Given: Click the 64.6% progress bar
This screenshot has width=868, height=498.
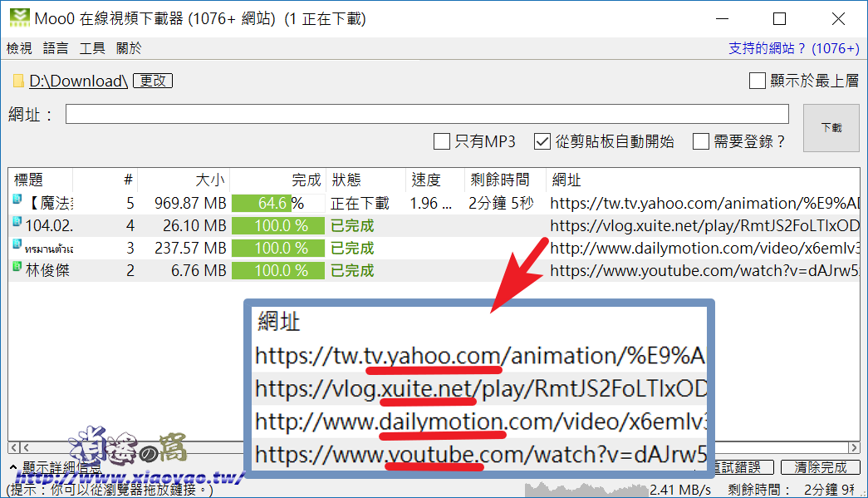Looking at the screenshot, I should (x=278, y=204).
